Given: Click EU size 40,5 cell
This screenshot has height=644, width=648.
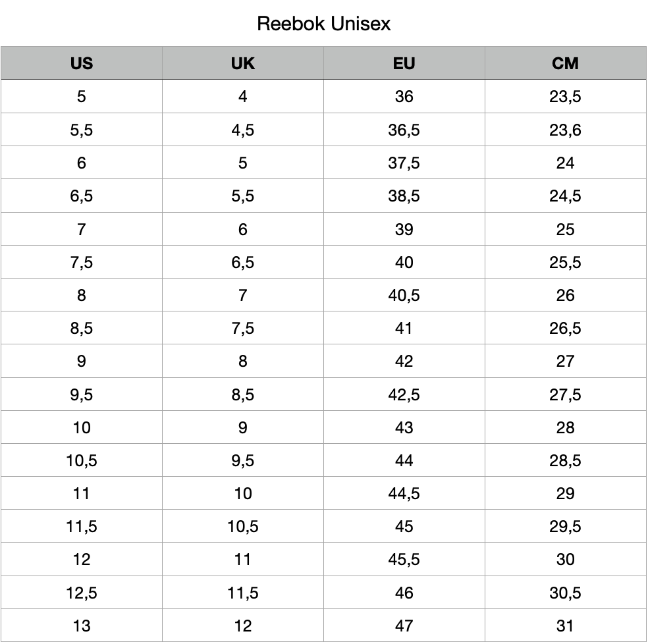Looking at the screenshot, I should point(404,295).
